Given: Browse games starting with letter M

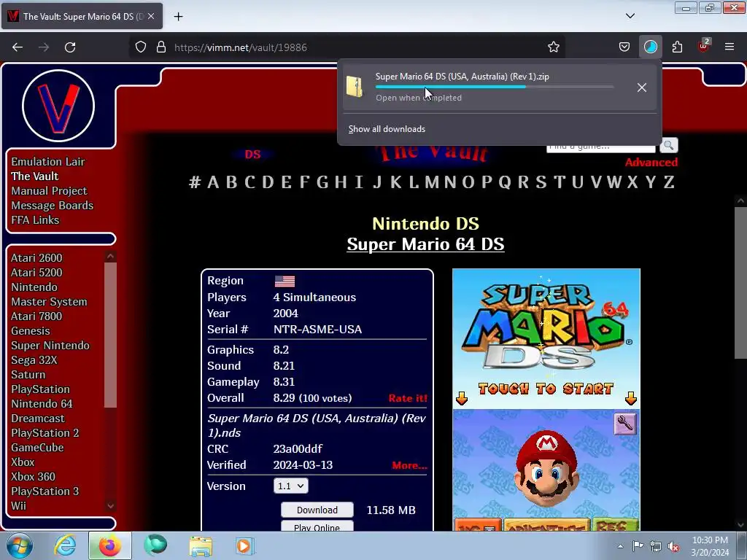Looking at the screenshot, I should [432, 182].
